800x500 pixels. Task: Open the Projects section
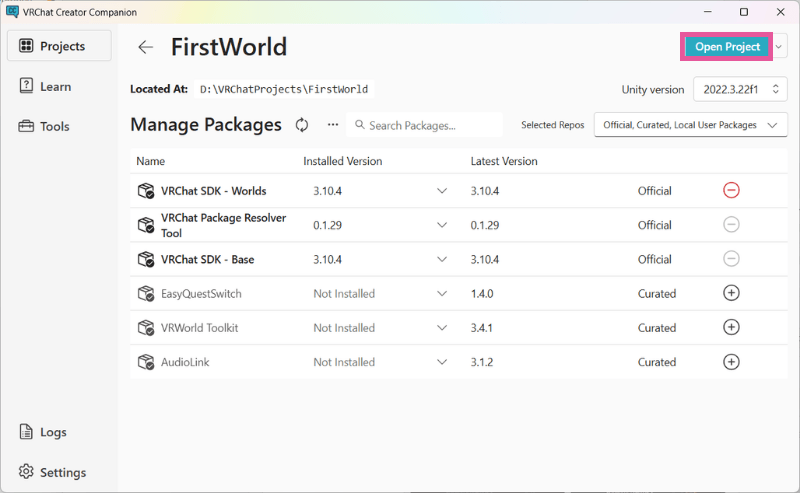point(59,46)
